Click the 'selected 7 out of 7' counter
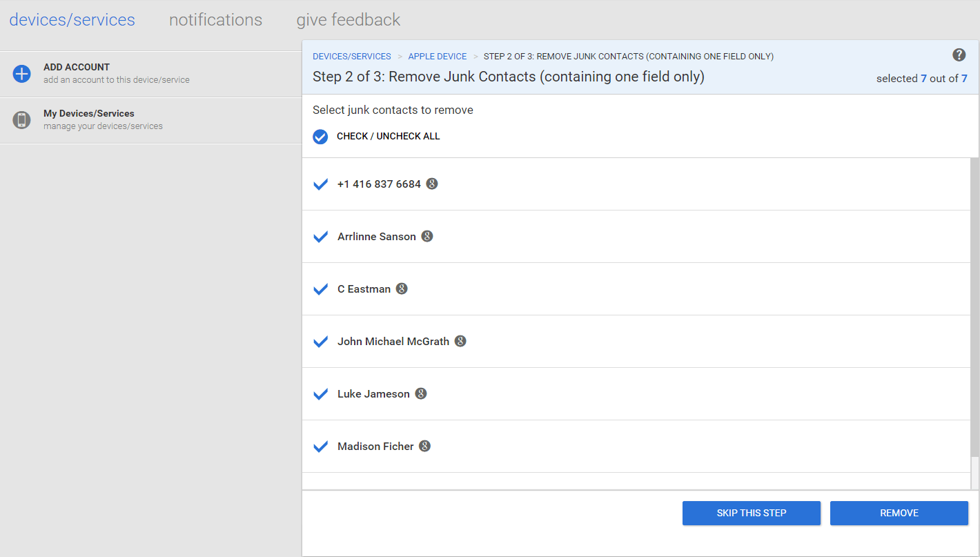The width and height of the screenshot is (980, 557). click(922, 79)
